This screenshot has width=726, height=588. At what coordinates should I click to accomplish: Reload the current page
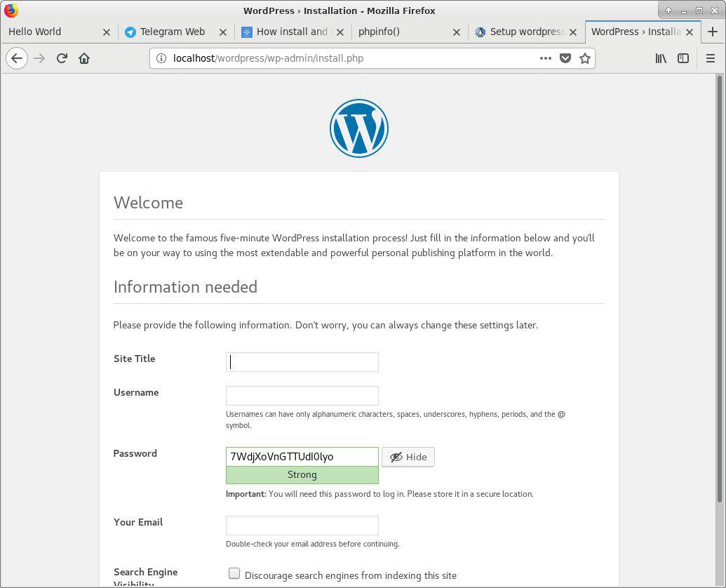62,58
